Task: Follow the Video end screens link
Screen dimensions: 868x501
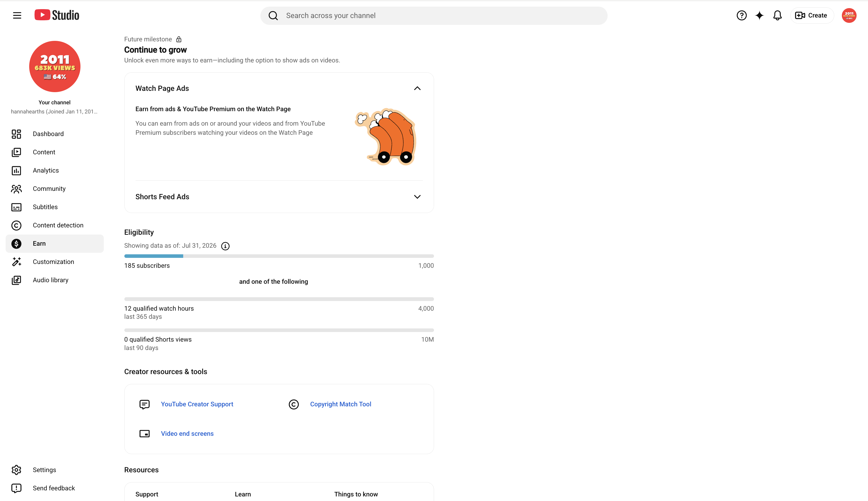Action: pyautogui.click(x=187, y=433)
